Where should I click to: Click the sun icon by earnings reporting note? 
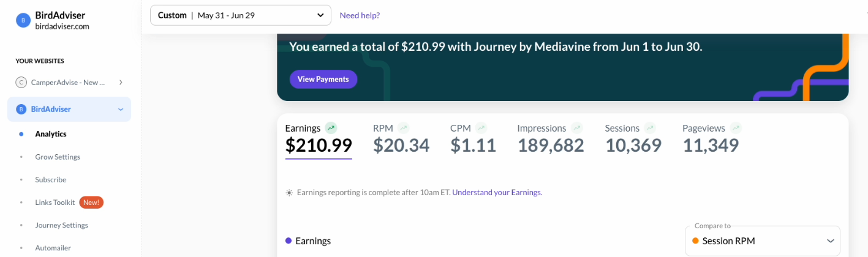coord(289,192)
